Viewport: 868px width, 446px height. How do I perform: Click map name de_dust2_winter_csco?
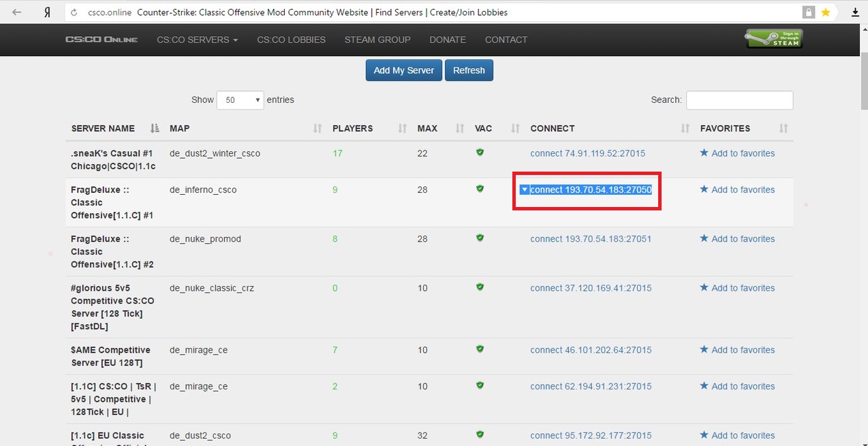pos(215,153)
